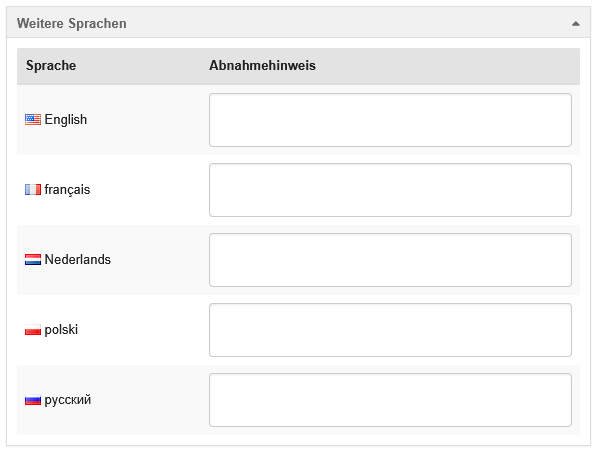Click the Weitere Sprachen panel title
Screen dimensions: 600x453
point(72,23)
